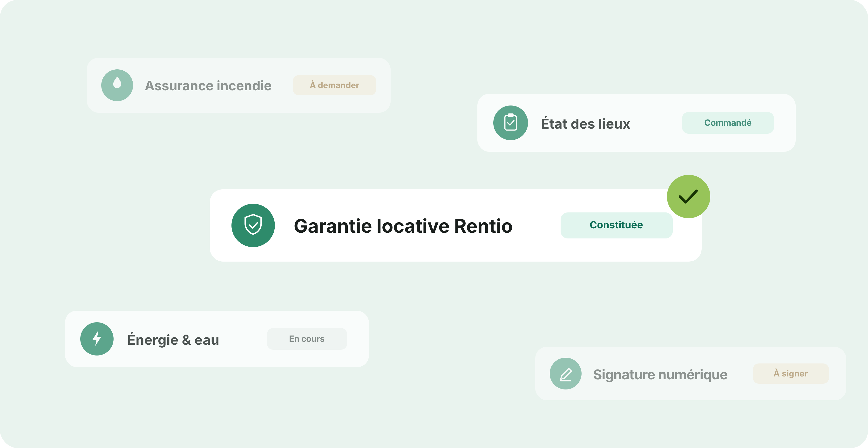Click the clipboard check icon for État des lieux

[x=510, y=123]
